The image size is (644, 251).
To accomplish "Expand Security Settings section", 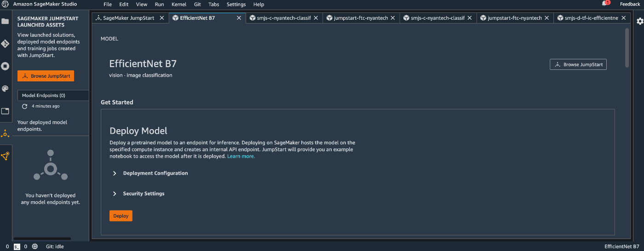I will (x=114, y=194).
